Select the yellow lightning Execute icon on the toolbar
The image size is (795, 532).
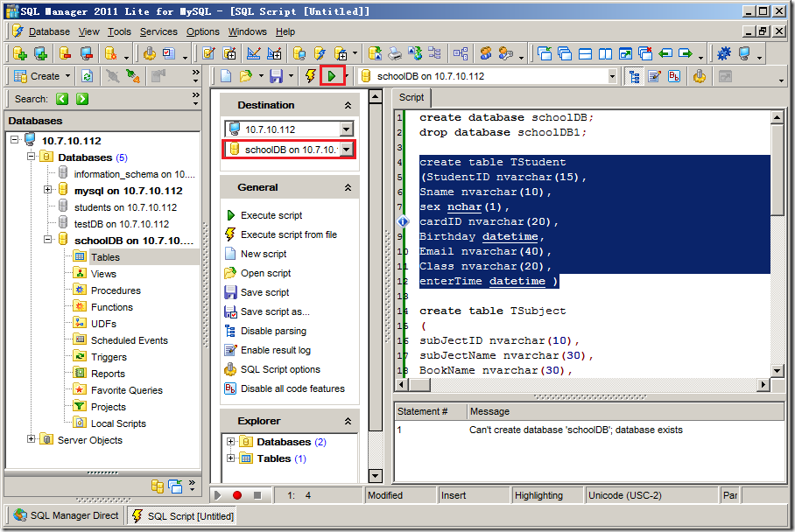(308, 75)
